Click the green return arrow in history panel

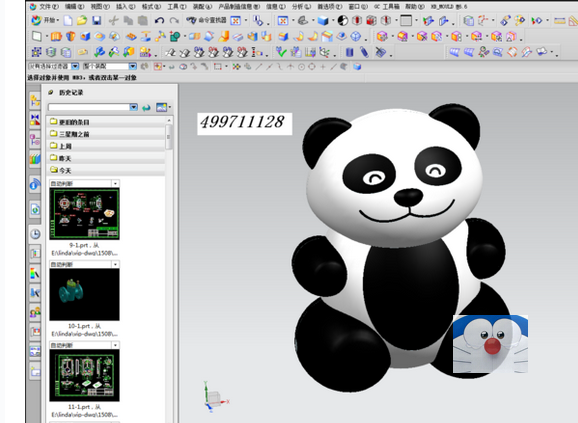146,108
